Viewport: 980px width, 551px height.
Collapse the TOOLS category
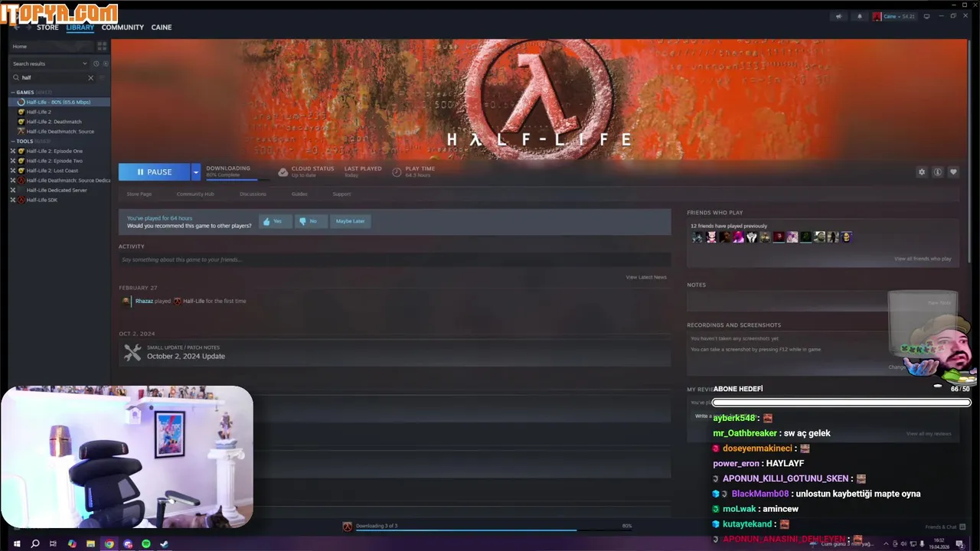(13, 141)
